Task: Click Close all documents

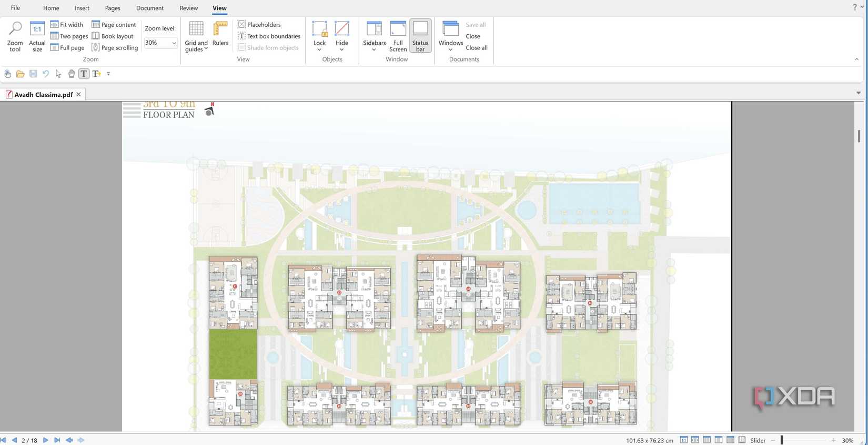Action: pos(477,48)
